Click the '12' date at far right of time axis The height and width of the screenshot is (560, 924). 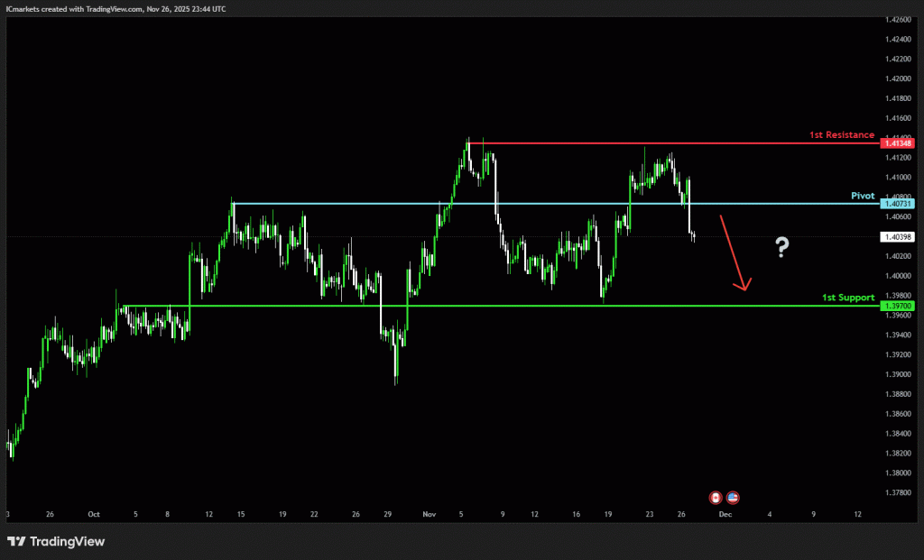[x=857, y=514]
